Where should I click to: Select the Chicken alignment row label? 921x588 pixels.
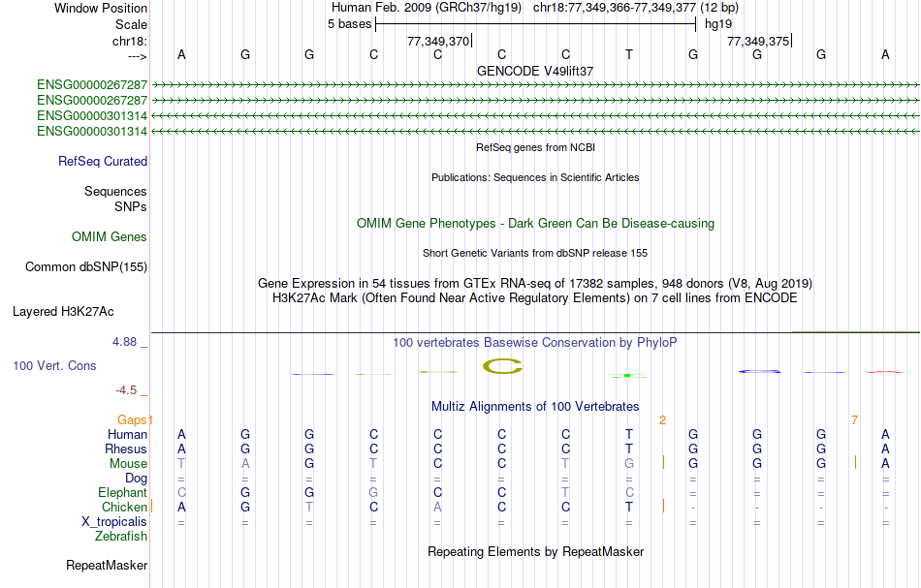[124, 507]
